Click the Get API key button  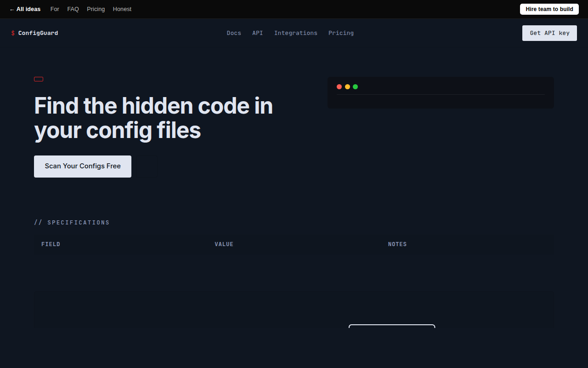pos(549,33)
